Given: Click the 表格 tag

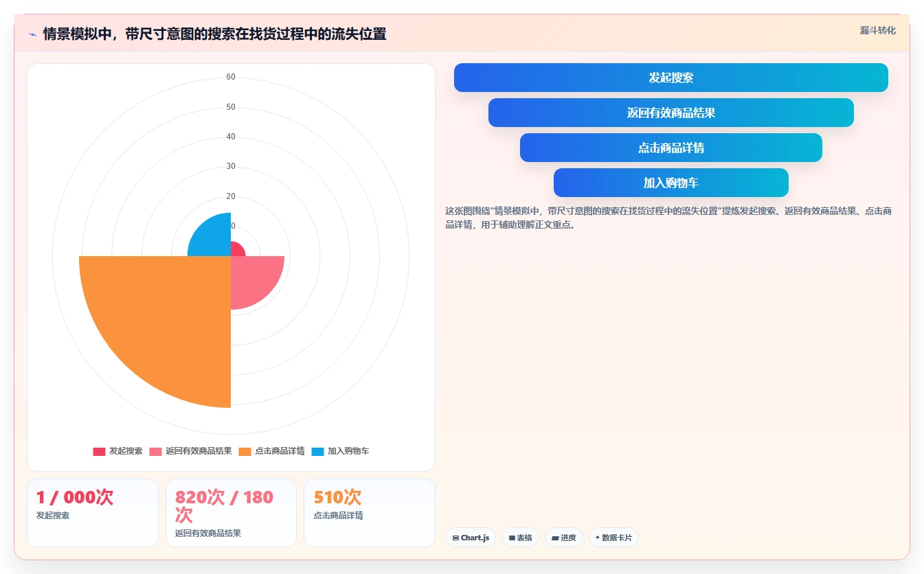Looking at the screenshot, I should [x=520, y=538].
